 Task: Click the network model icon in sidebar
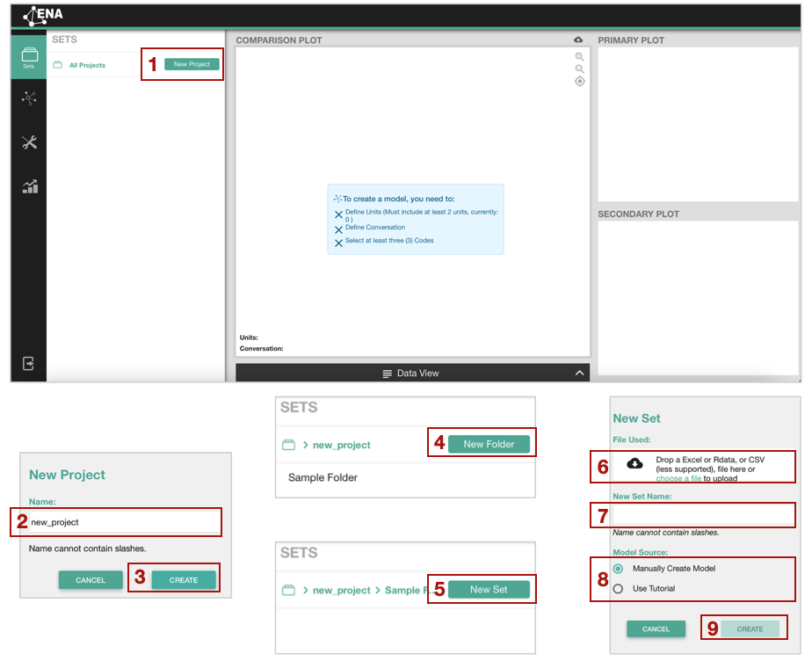point(29,98)
